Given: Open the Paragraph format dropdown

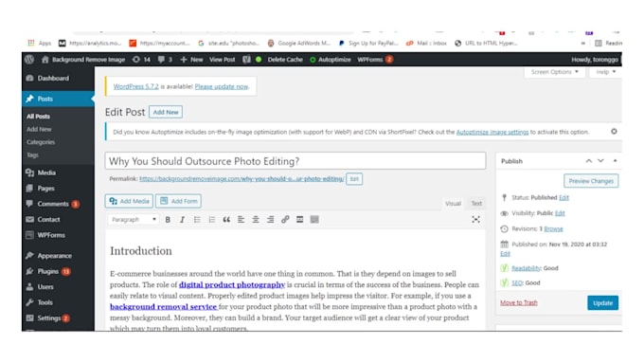Looking at the screenshot, I should point(134,220).
